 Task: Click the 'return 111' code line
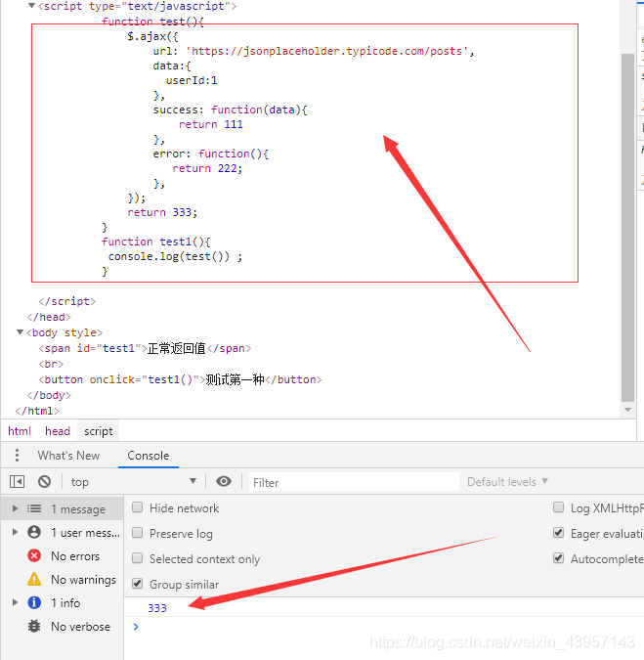tap(211, 124)
